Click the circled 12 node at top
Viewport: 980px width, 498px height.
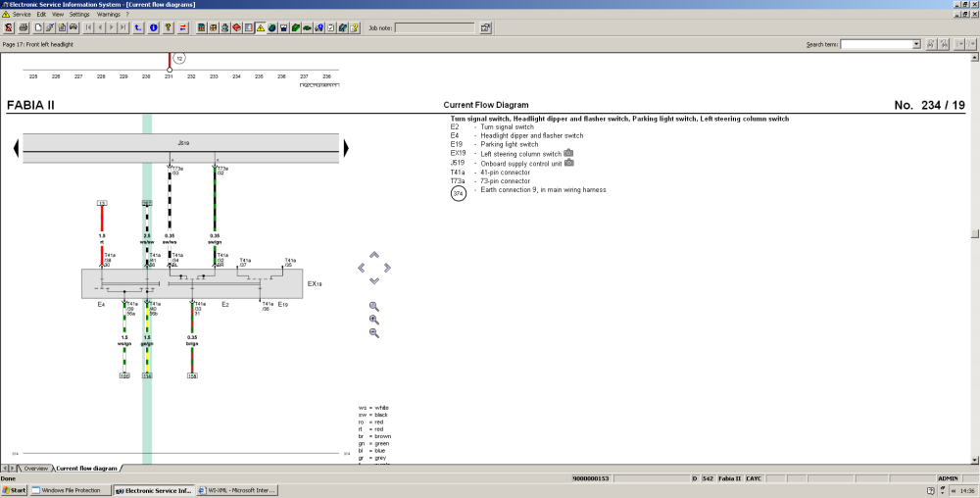[179, 58]
